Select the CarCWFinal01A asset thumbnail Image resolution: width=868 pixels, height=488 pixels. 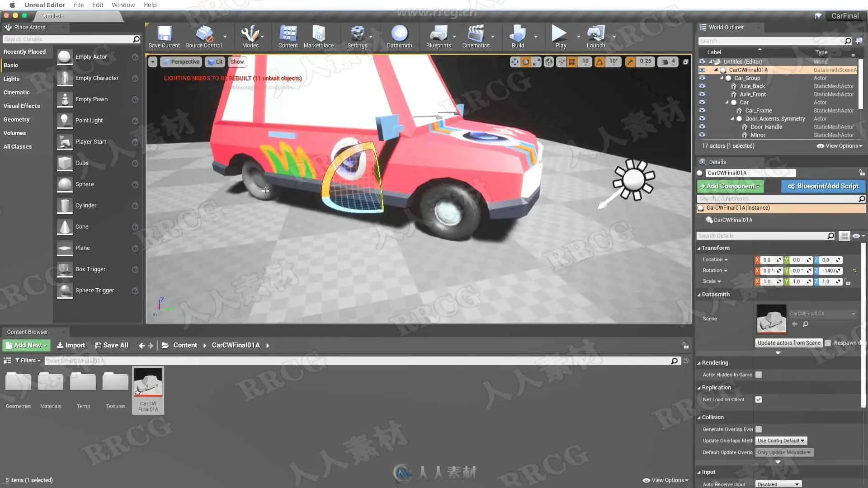click(148, 382)
